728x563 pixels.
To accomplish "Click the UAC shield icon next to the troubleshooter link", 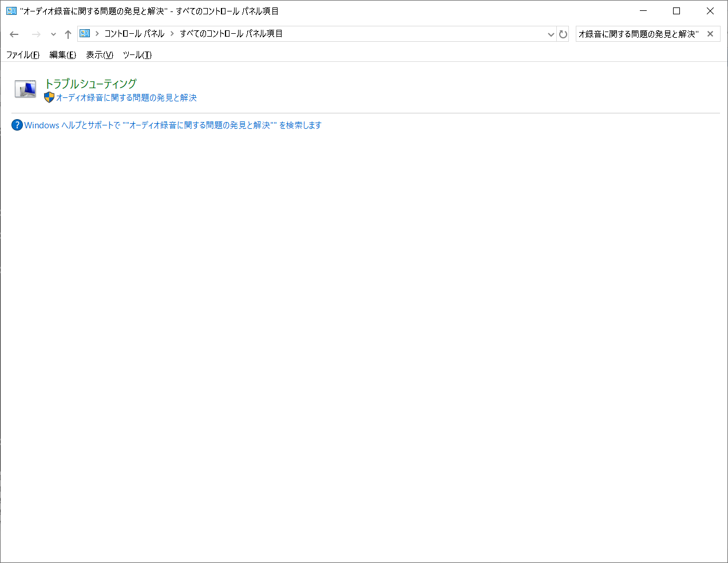I will (49, 97).
